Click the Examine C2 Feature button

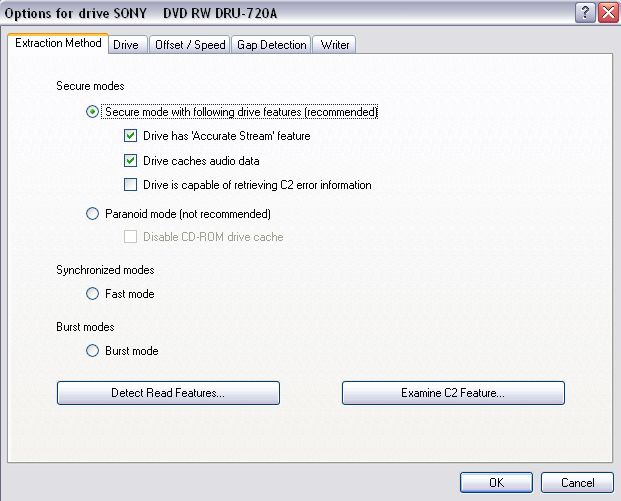(453, 393)
